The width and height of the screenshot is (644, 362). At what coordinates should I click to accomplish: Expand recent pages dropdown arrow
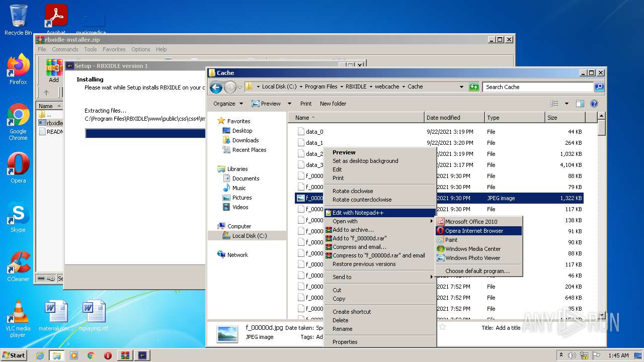pos(239,87)
